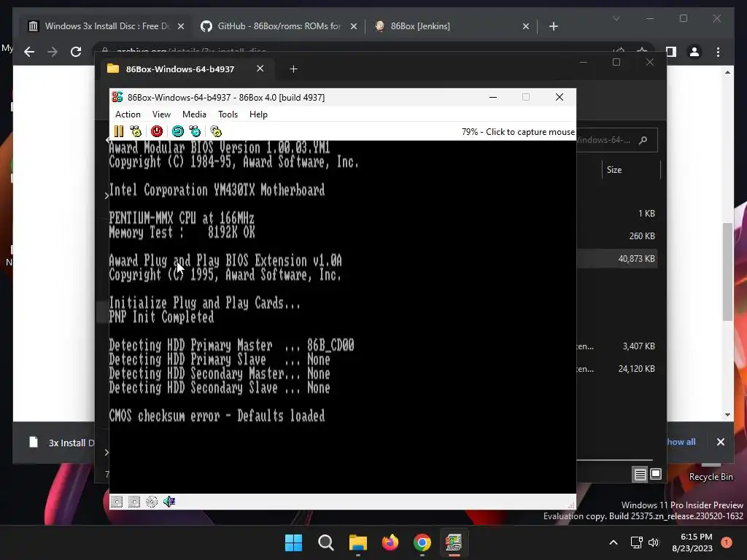This screenshot has height=560, width=747.
Task: Open the Action menu in 86Box
Action: point(128,114)
